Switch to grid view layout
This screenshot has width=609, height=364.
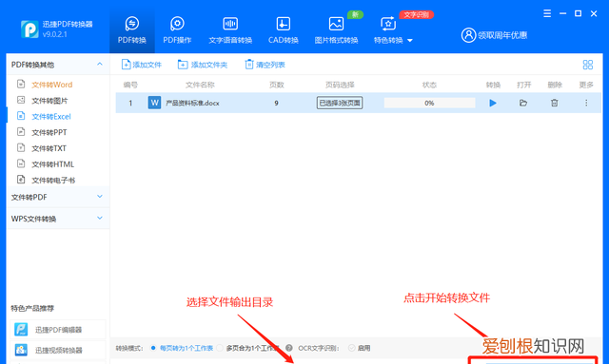(588, 65)
